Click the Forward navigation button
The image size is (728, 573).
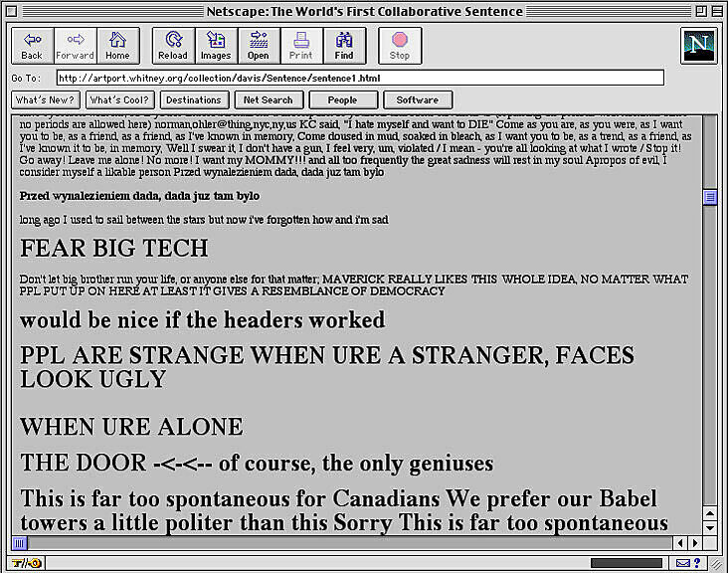[x=75, y=45]
